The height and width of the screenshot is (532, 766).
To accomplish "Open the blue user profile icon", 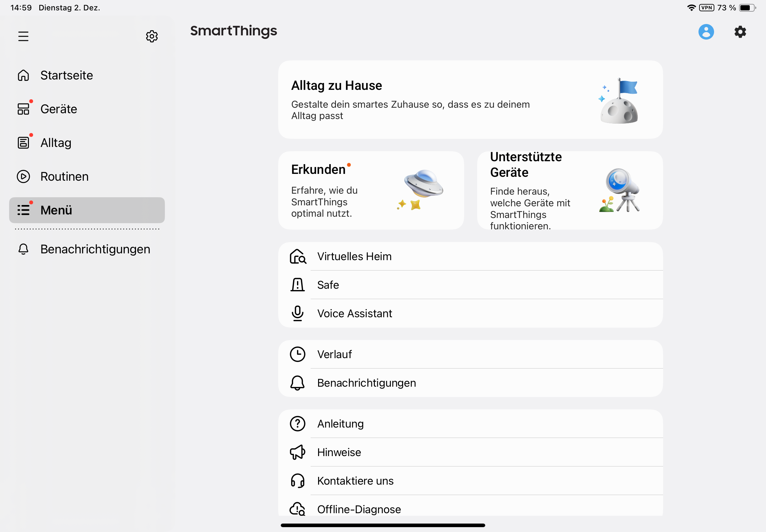I will coord(706,32).
